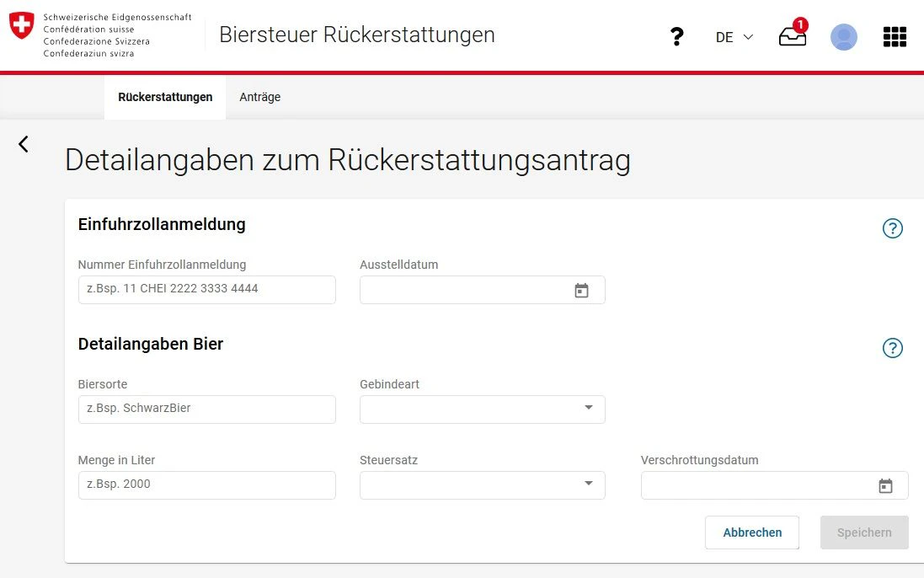Open the user profile avatar menu
Image resolution: width=924 pixels, height=578 pixels.
(843, 37)
